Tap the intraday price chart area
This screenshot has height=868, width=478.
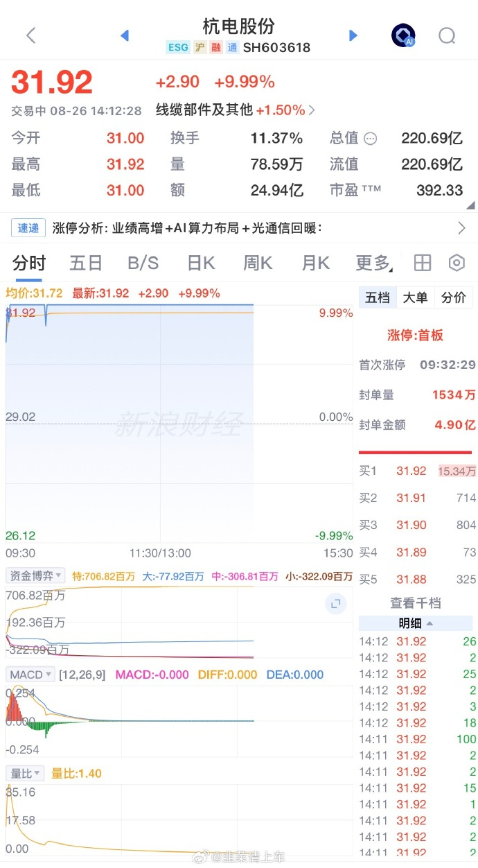coord(179,423)
